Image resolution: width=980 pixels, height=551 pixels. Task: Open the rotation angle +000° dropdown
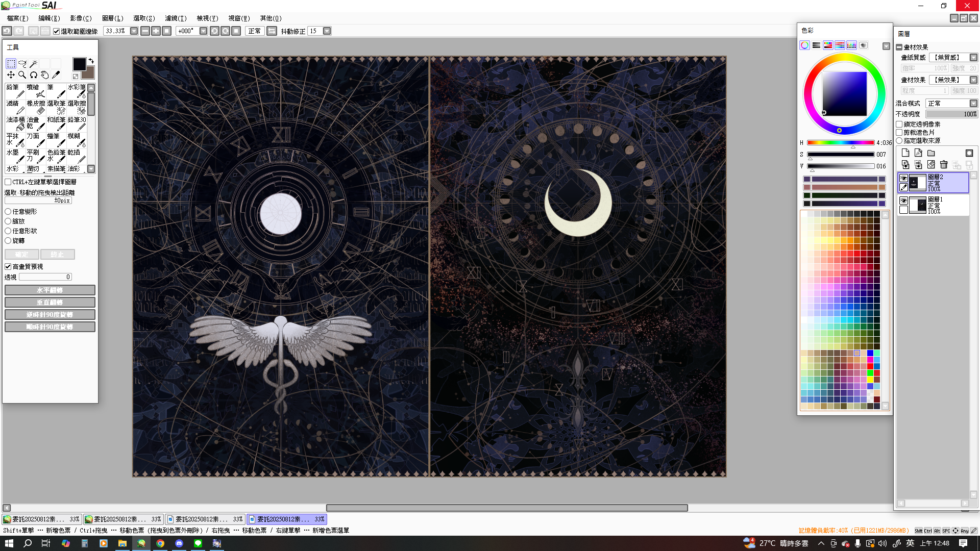pyautogui.click(x=204, y=31)
